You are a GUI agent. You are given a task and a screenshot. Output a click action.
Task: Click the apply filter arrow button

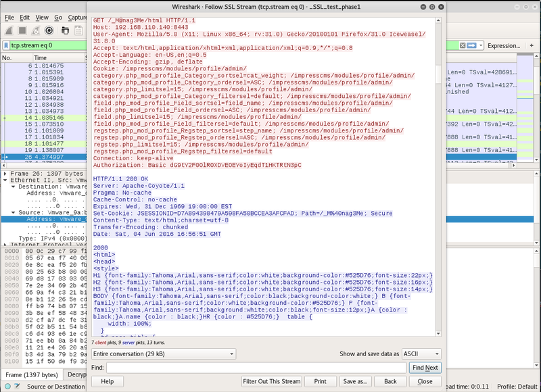pyautogui.click(x=471, y=45)
